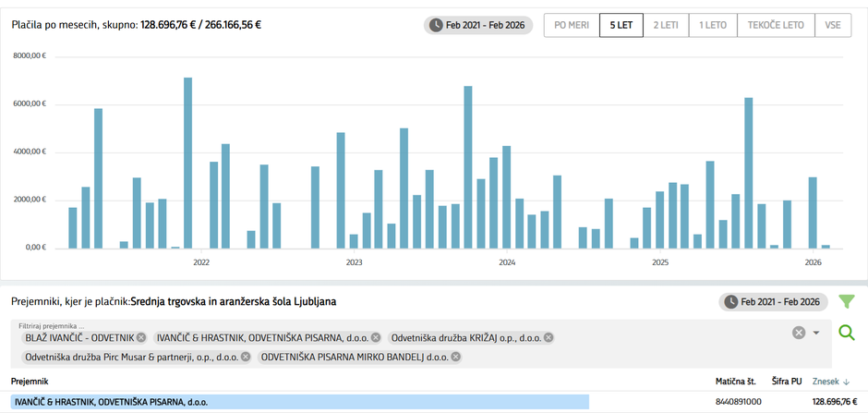The image size is (868, 413).
Task: Click the green filter funnel icon
Action: click(x=846, y=301)
